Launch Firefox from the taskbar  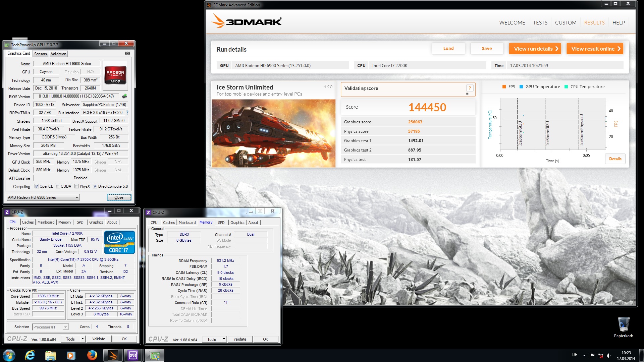(92, 355)
